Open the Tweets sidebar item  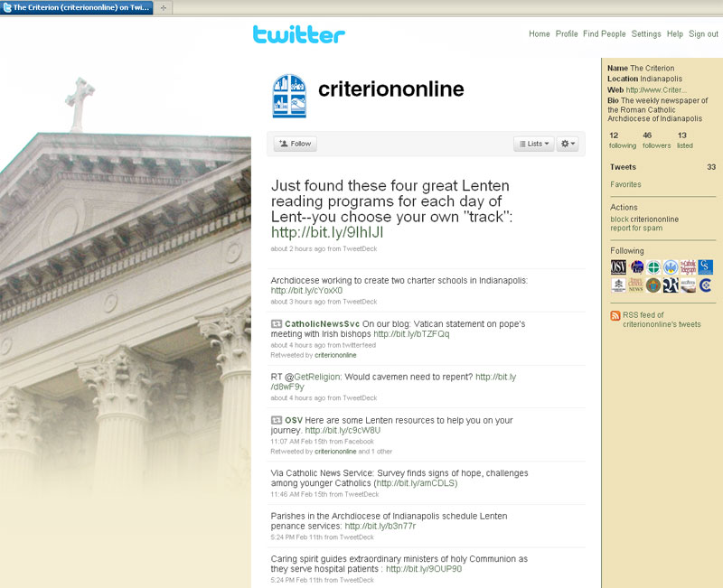click(x=662, y=167)
